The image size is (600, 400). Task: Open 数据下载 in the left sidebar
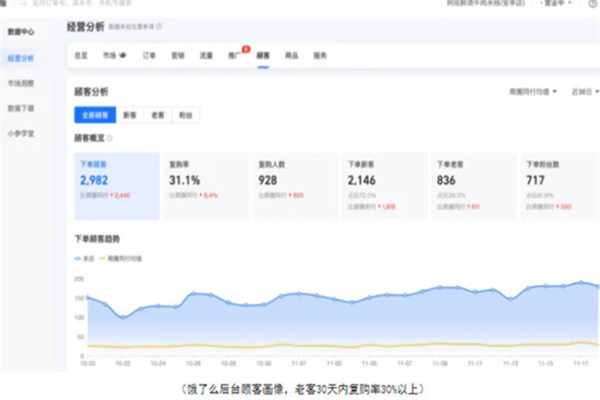click(x=21, y=107)
